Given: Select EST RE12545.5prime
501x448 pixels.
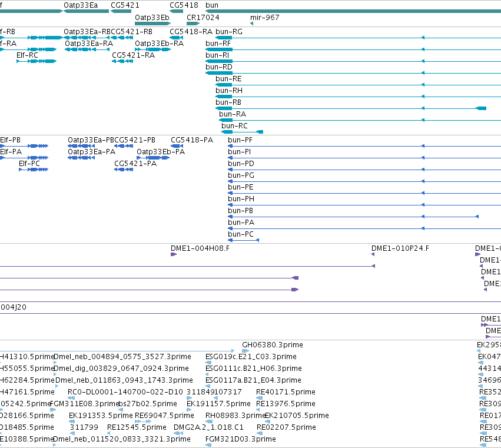Looking at the screenshot, I should tap(109, 433).
